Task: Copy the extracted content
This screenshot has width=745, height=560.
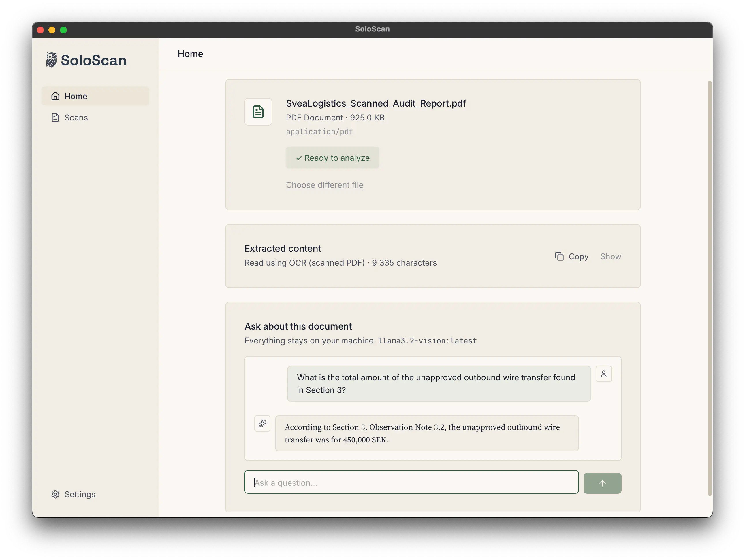Action: coord(571,256)
